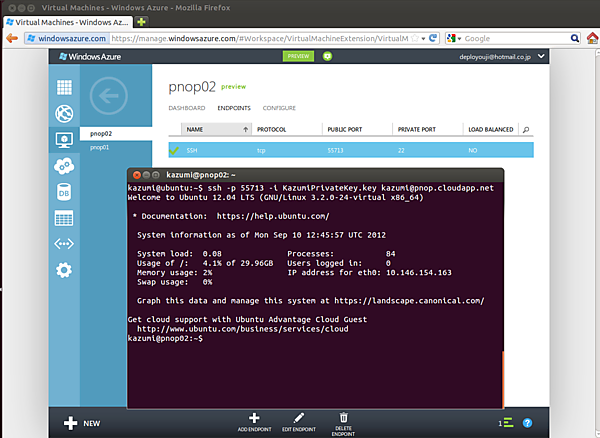Open the Web Sites globe icon in sidebar
The width and height of the screenshot is (600, 438).
point(64,114)
